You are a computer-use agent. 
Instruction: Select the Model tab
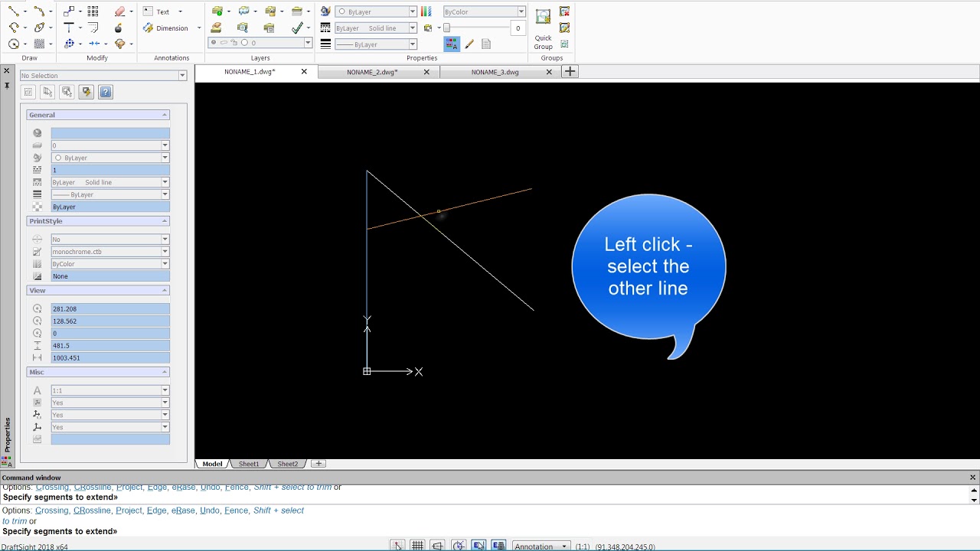click(212, 464)
